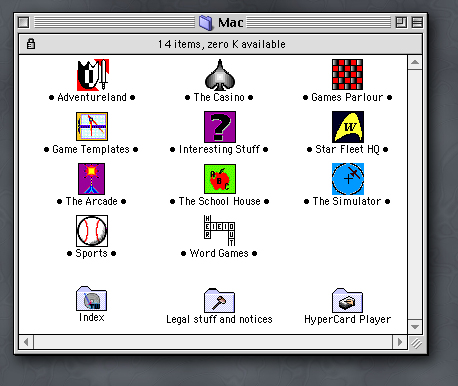Select the Star Fleet HQ icon

tap(348, 127)
